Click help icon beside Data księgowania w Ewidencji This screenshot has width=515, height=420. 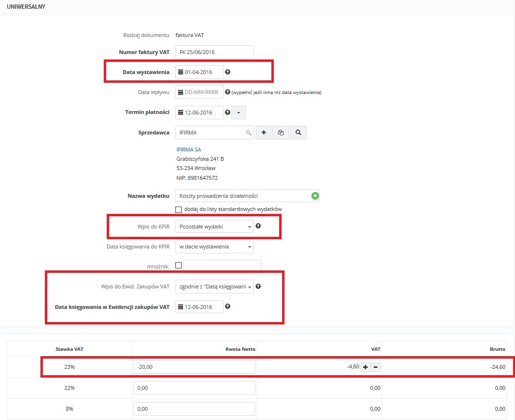(228, 306)
